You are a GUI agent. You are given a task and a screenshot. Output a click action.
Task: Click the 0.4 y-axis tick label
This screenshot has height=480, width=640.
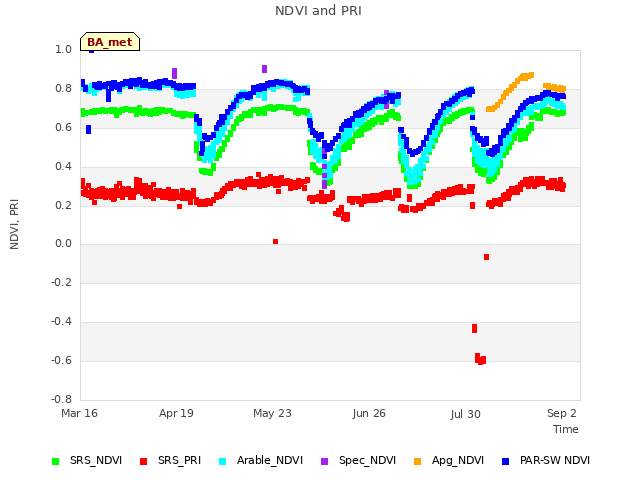coord(63,167)
